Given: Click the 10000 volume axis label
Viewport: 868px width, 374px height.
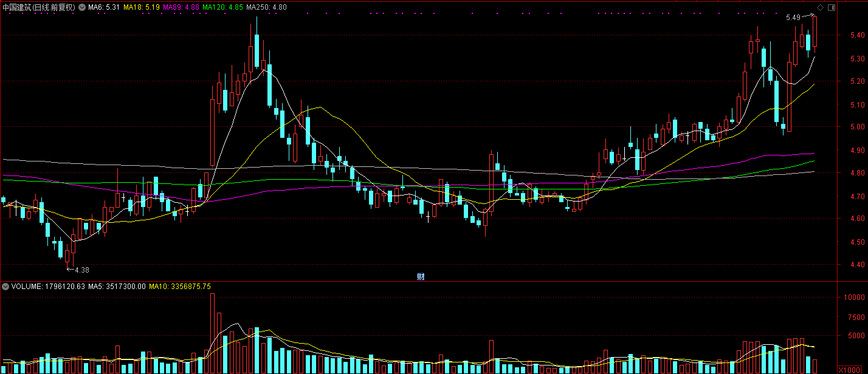Looking at the screenshot, I should tap(854, 297).
